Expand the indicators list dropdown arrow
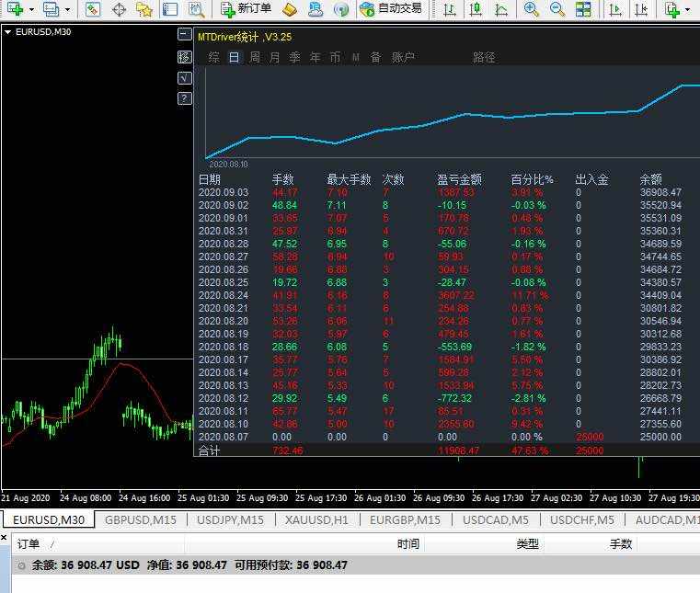 point(687,9)
